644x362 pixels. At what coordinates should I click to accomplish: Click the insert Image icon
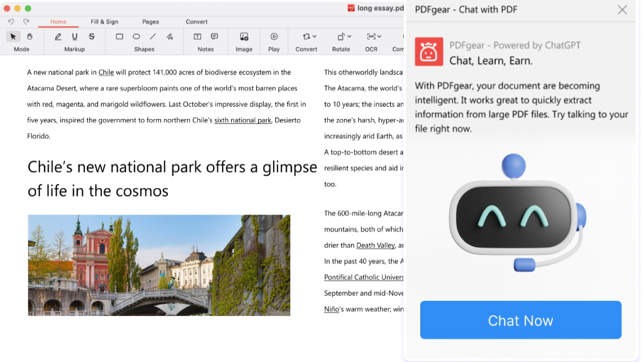tap(244, 36)
